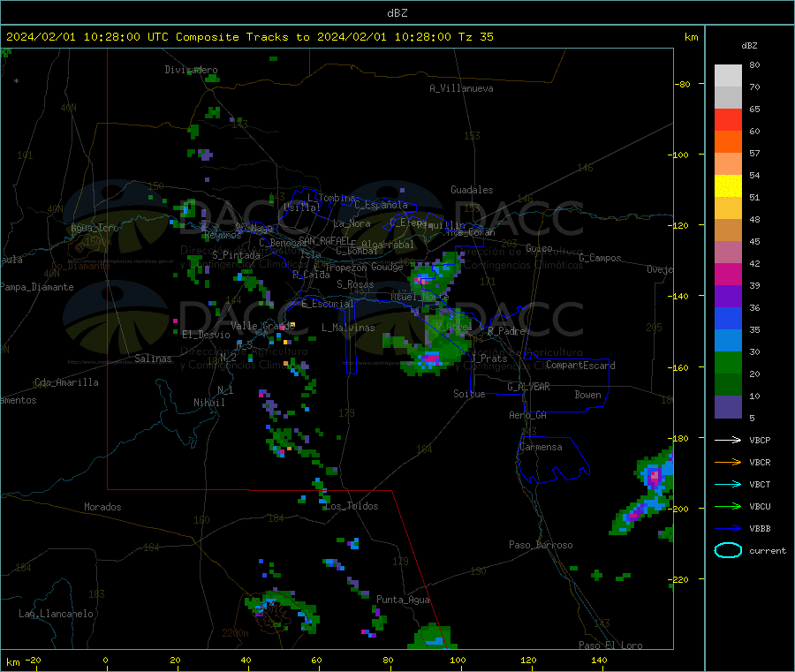Click the 'SAN_RAFAEL' city label

coord(324,240)
